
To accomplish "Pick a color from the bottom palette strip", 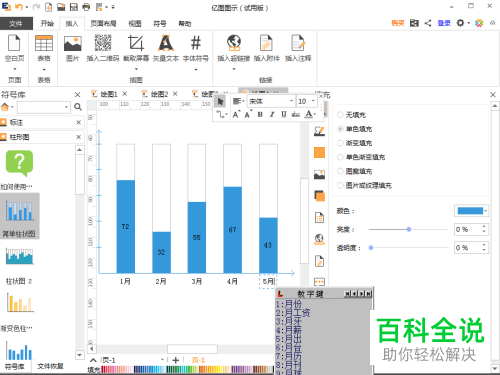I will 188,369.
